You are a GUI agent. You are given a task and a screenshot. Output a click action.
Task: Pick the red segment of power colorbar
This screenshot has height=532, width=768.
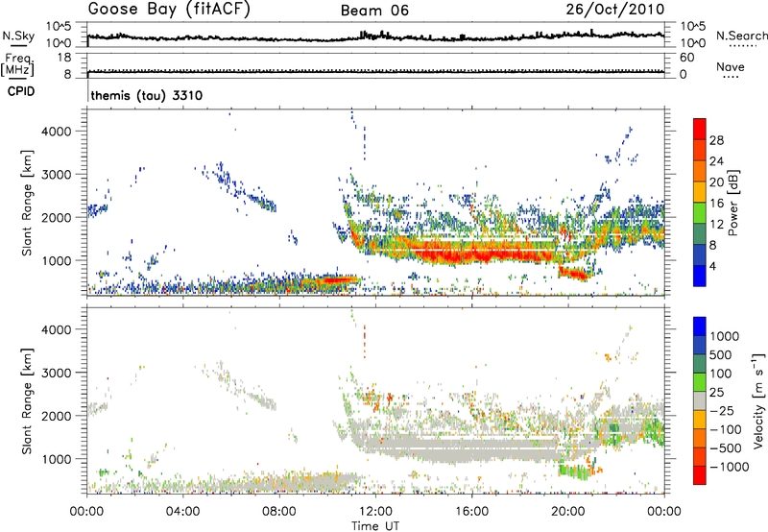700,129
